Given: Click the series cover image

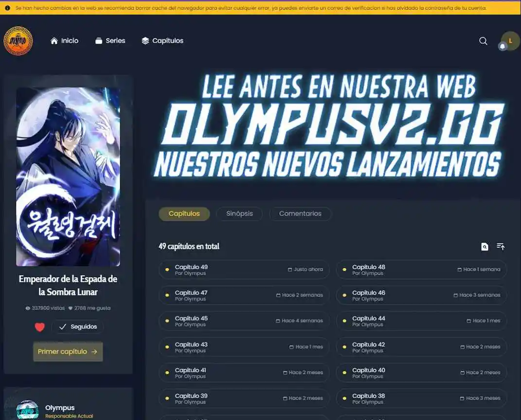Looking at the screenshot, I should [68, 176].
